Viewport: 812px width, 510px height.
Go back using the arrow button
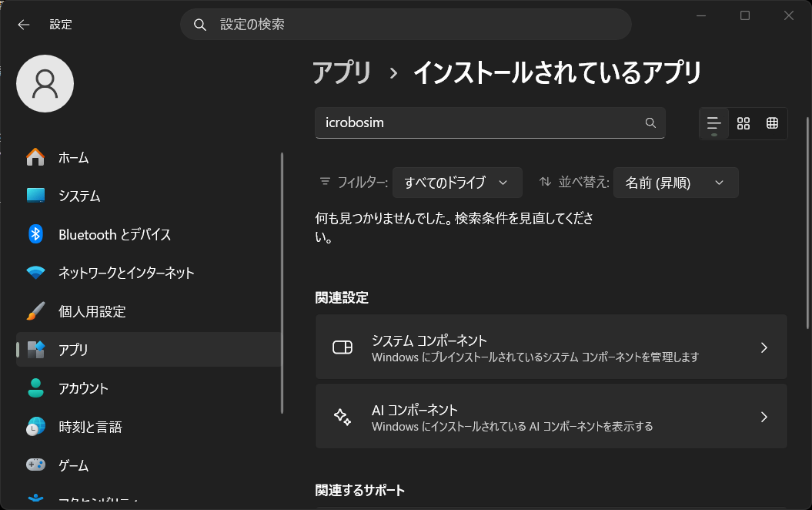pyautogui.click(x=24, y=25)
